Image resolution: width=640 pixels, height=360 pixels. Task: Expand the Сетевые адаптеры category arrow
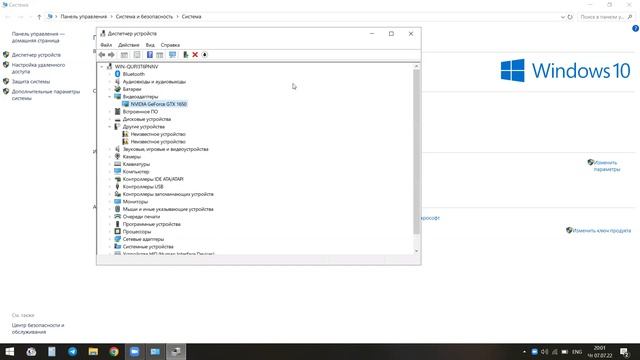point(110,239)
